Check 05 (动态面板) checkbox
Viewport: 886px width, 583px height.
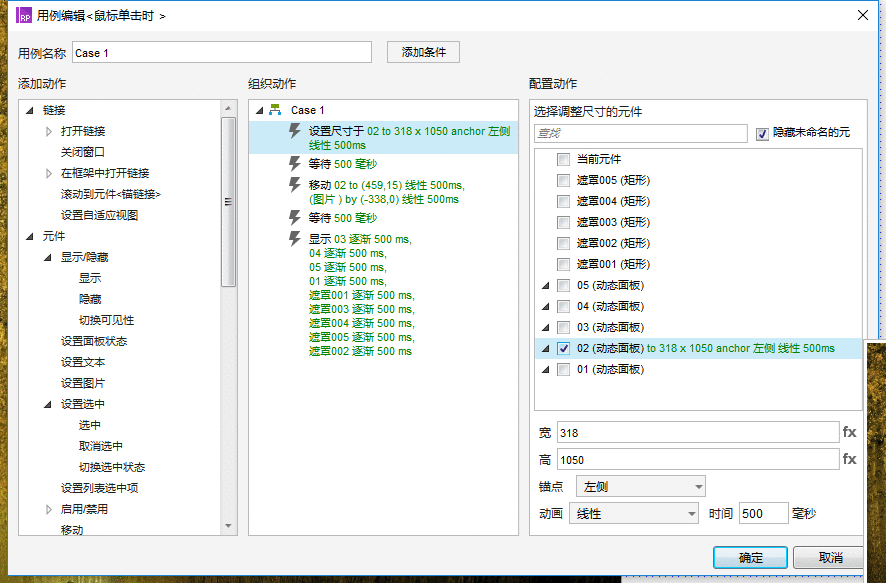(x=563, y=285)
